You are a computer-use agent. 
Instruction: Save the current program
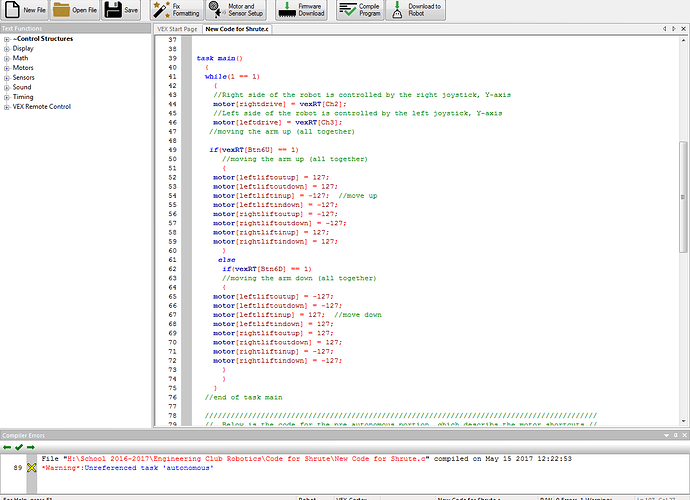point(121,10)
